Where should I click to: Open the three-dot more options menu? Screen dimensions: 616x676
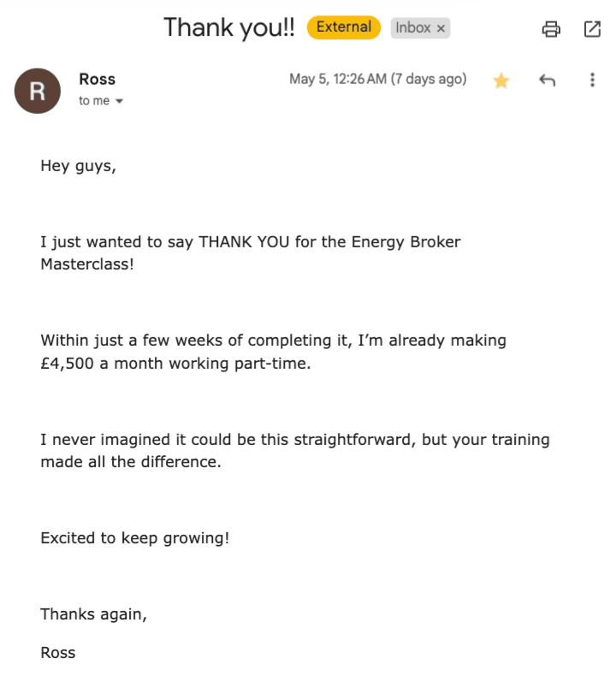point(592,80)
